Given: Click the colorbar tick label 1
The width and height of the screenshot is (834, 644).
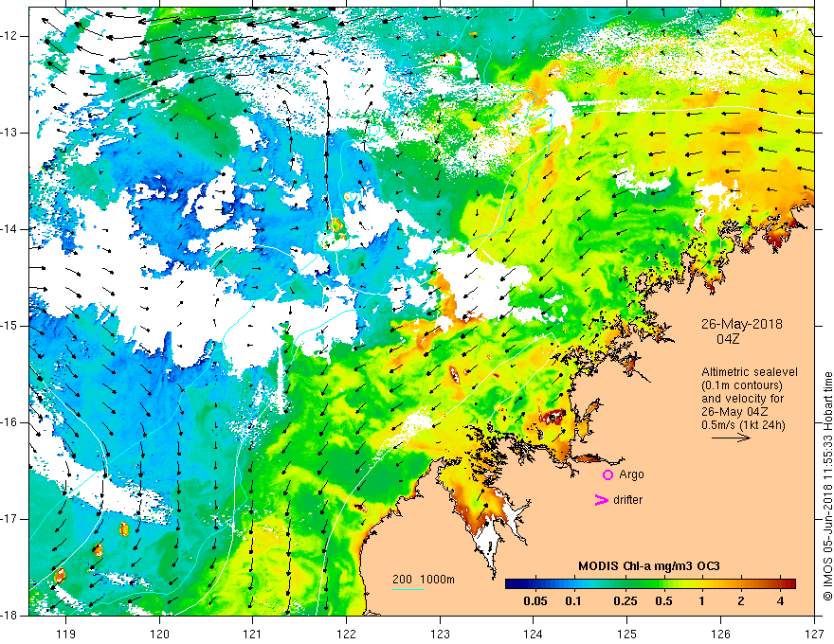Looking at the screenshot, I should coord(701,601).
